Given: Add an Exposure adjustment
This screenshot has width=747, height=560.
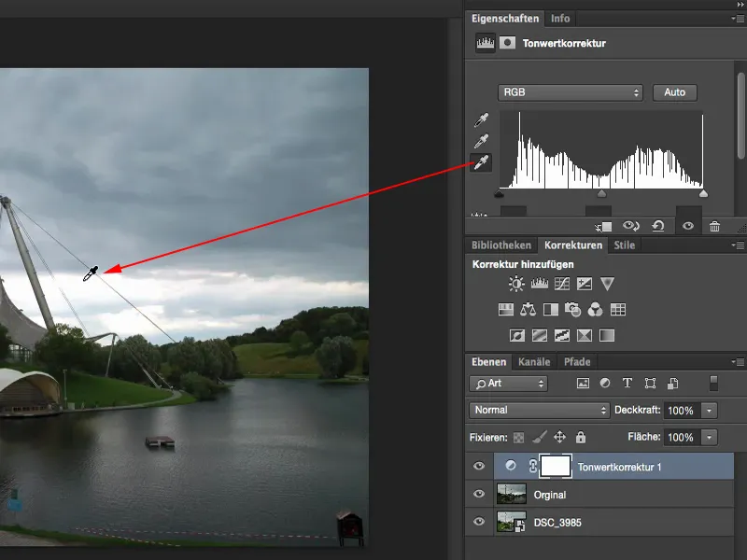Looking at the screenshot, I should 585,284.
